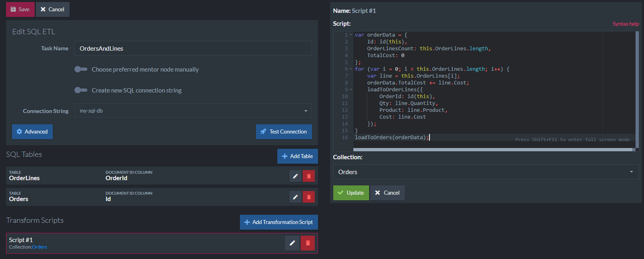Click the code line 'orderData.TotalCost += line.Cost;'

[x=418, y=83]
